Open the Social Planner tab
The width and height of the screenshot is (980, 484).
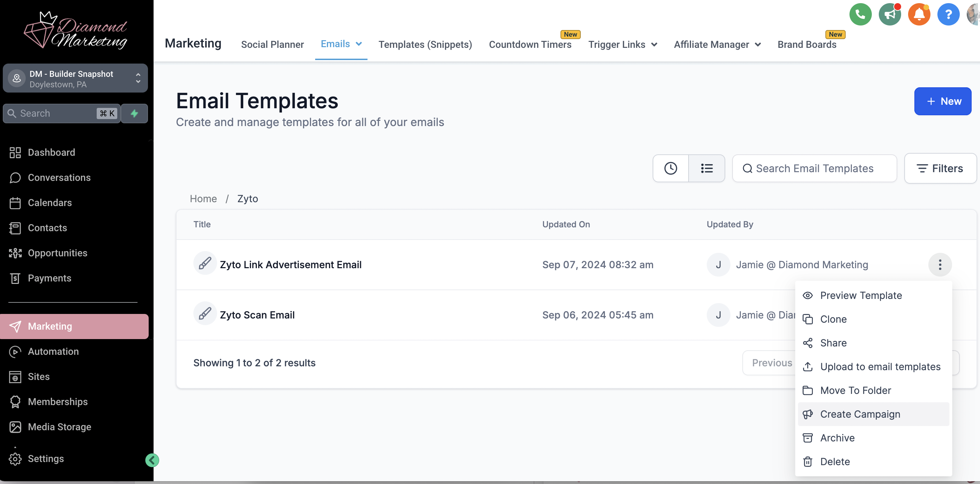(272, 45)
